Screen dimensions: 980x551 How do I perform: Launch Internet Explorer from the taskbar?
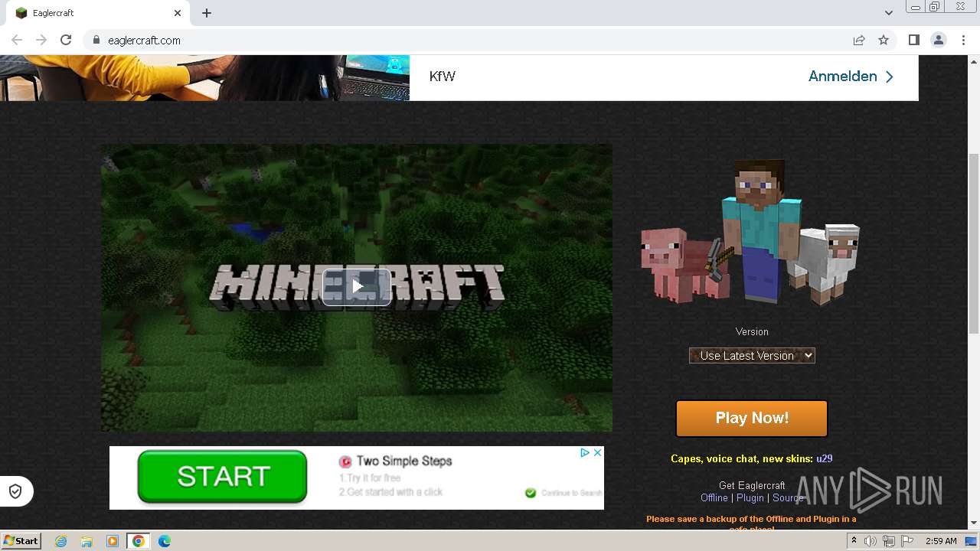tap(60, 541)
